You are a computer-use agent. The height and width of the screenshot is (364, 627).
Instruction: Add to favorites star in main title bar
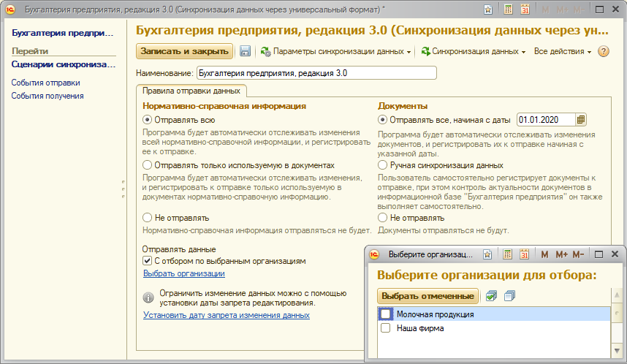[488, 10]
